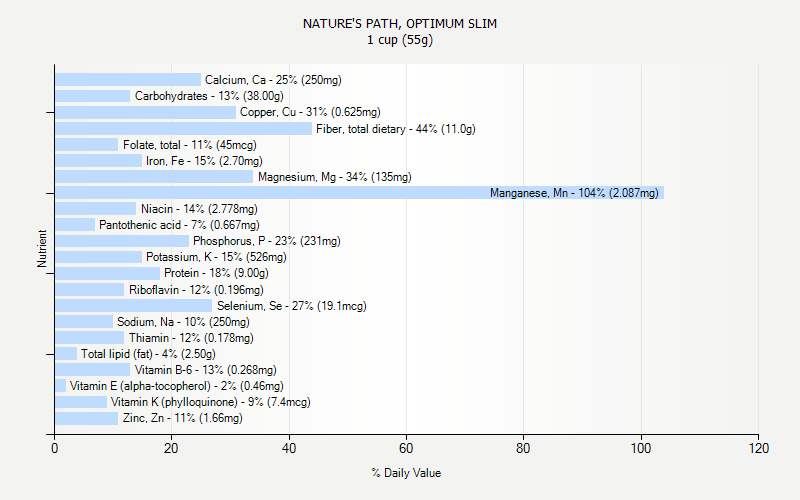The width and height of the screenshot is (800, 500).
Task: Click the blue bar for Fiber, total dietary
Action: point(183,129)
